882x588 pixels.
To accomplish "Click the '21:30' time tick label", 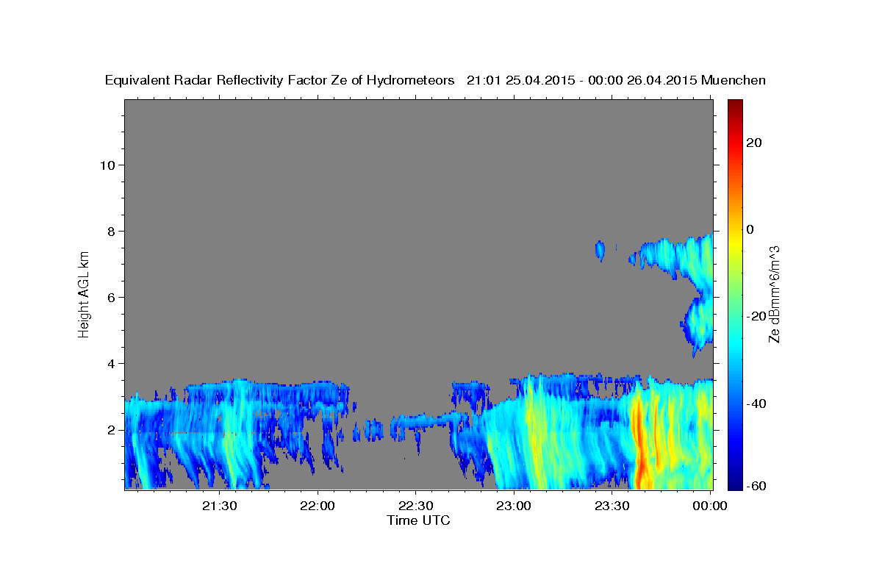I will [220, 506].
